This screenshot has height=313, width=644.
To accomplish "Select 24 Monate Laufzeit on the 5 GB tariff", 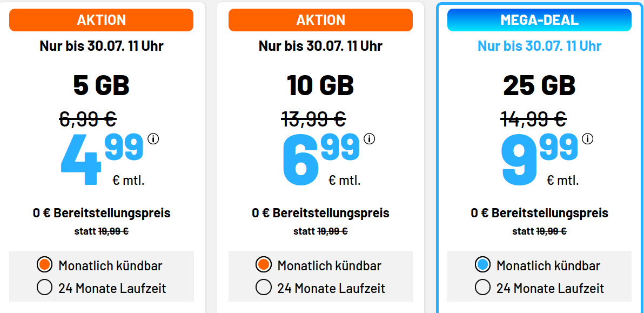I will [44, 288].
